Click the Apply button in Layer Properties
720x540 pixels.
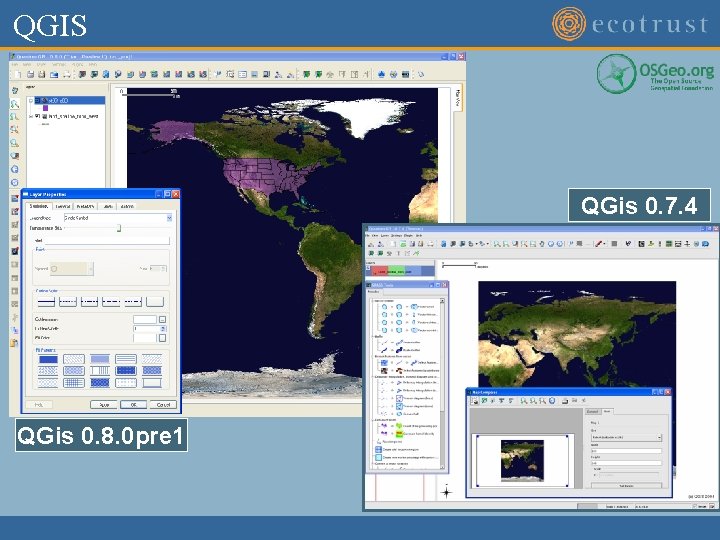pos(104,405)
